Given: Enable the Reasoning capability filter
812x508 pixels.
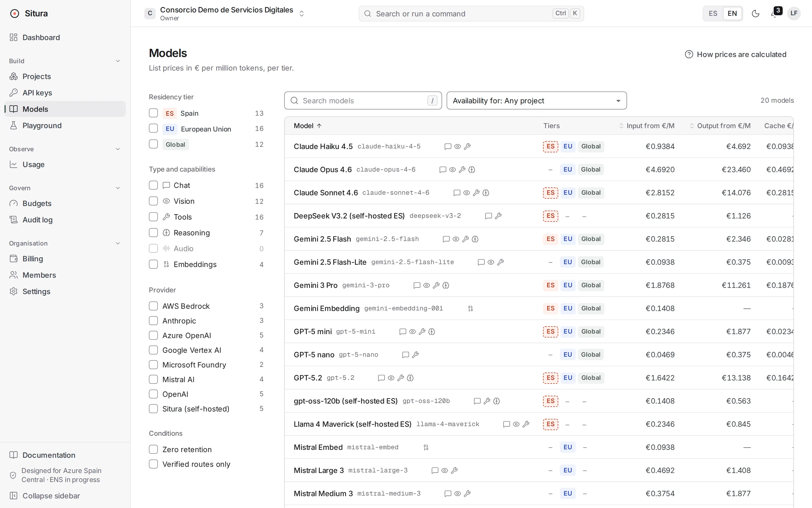Looking at the screenshot, I should [x=153, y=233].
